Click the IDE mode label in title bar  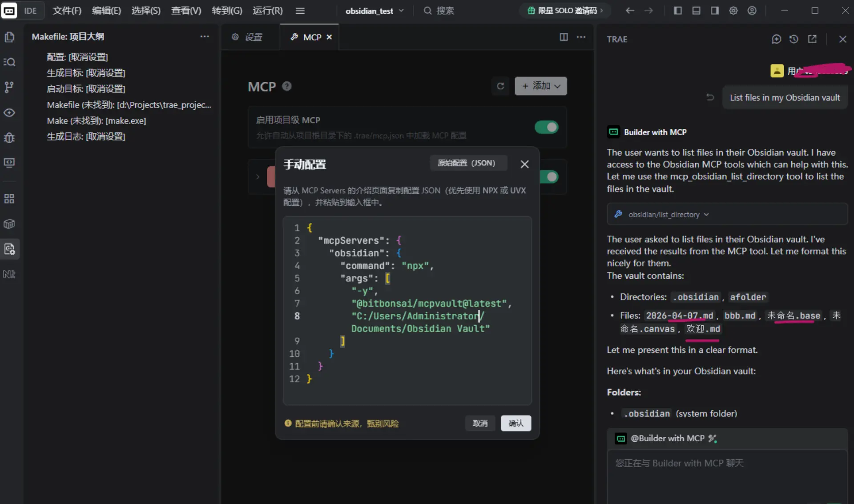(x=30, y=11)
